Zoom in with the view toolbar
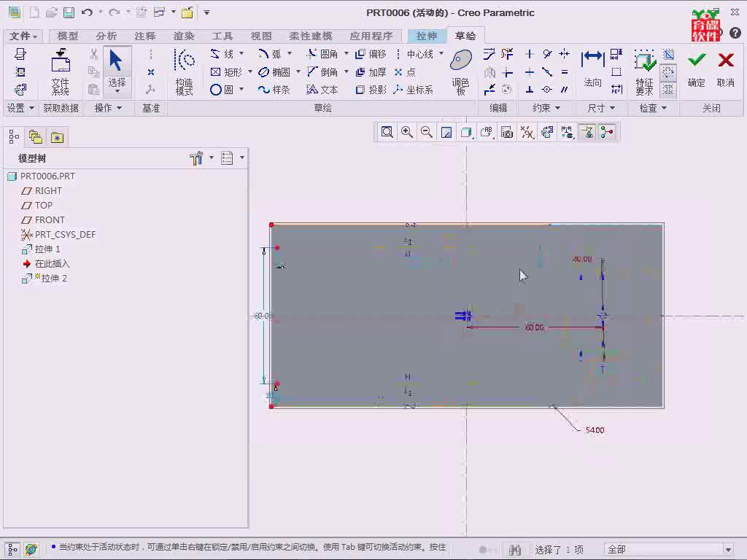The height and width of the screenshot is (560, 747). [407, 132]
